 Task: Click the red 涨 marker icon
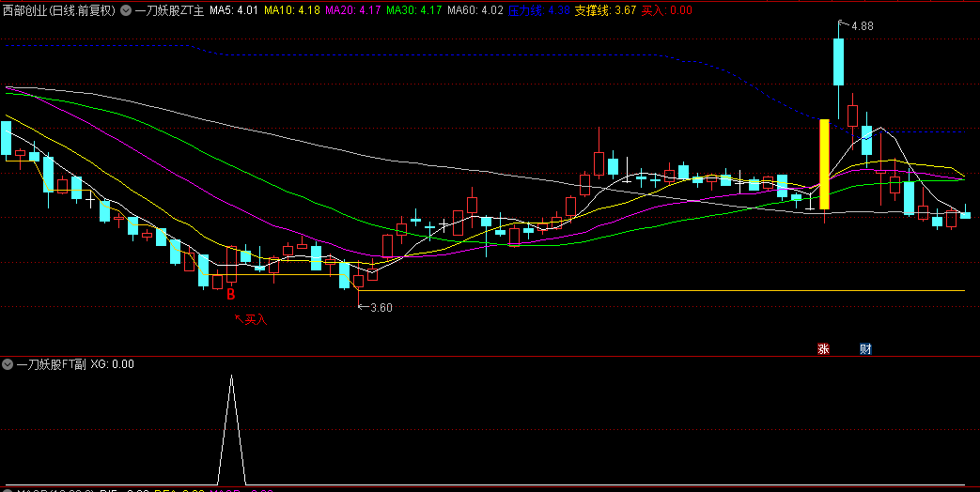(x=824, y=349)
